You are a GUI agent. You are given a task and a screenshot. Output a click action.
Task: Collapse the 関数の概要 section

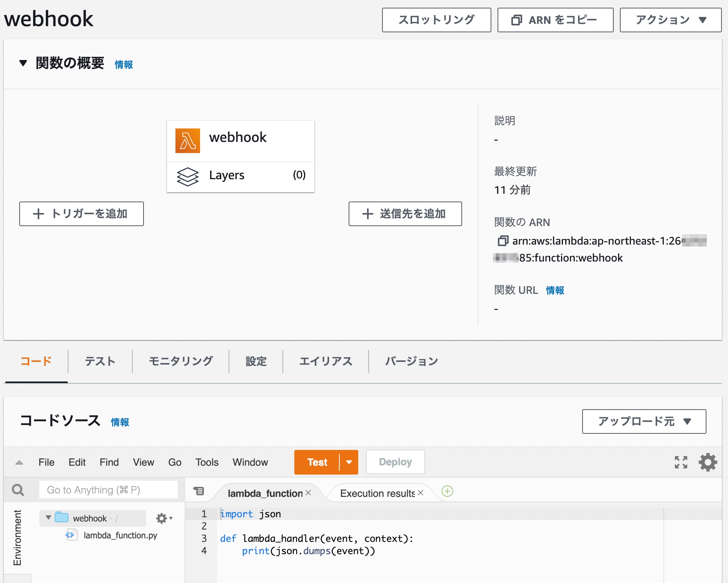[x=23, y=63]
